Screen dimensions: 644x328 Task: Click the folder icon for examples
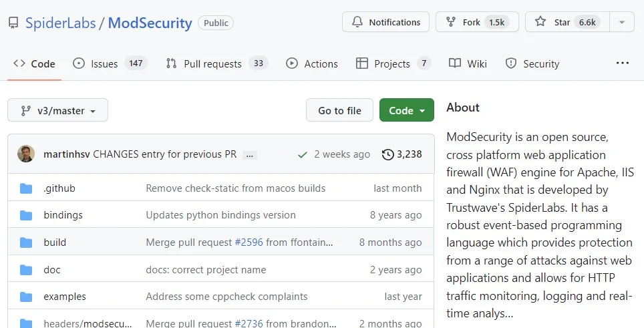[x=26, y=297]
